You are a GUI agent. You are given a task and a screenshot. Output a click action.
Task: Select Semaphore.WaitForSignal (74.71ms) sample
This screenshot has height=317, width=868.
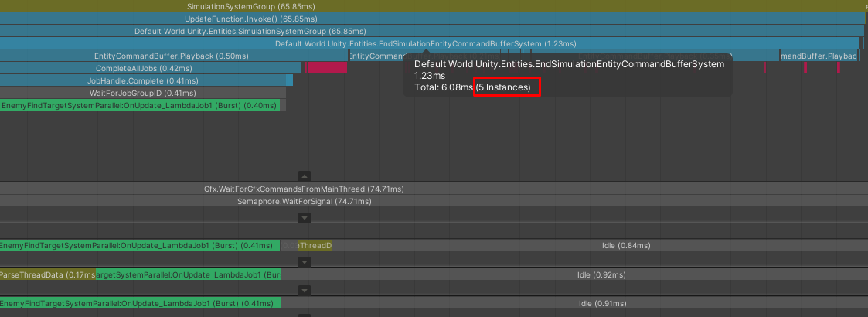(x=434, y=201)
